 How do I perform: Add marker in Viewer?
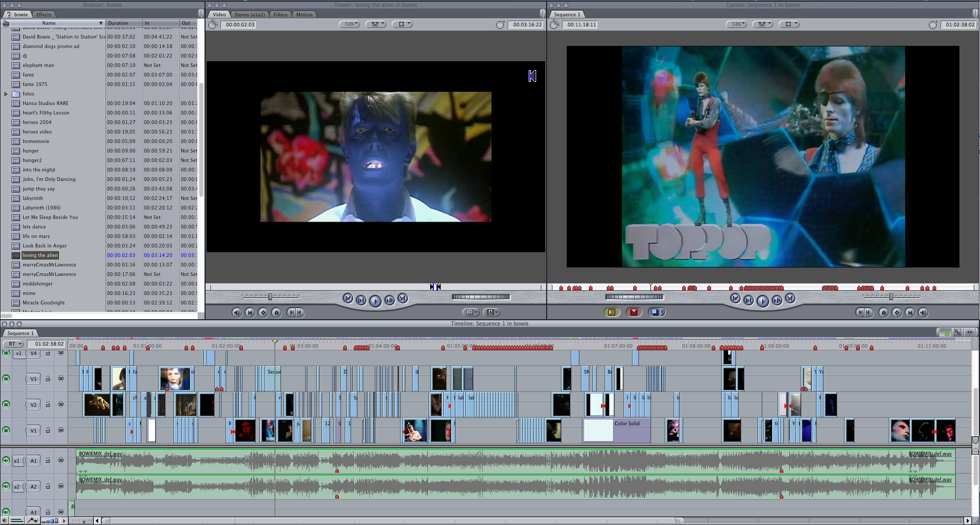click(x=276, y=312)
